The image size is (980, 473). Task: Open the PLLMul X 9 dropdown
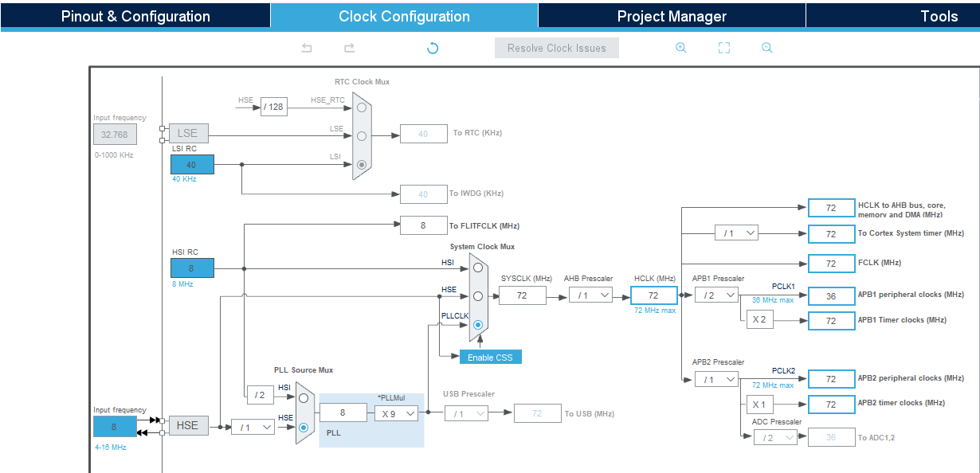[397, 413]
